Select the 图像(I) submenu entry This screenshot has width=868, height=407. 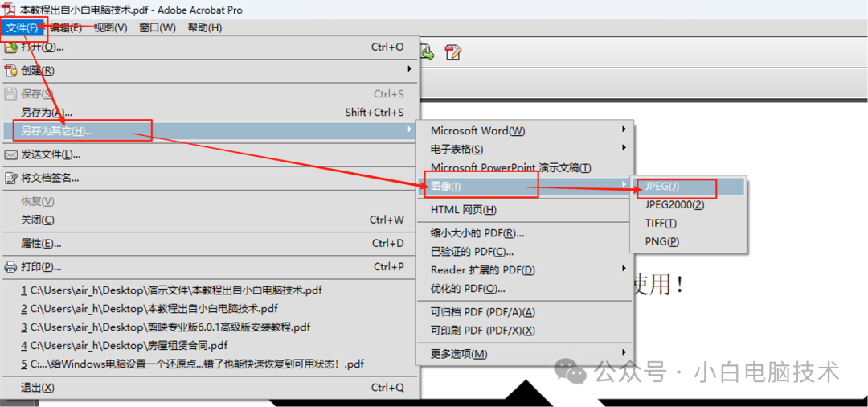[524, 187]
